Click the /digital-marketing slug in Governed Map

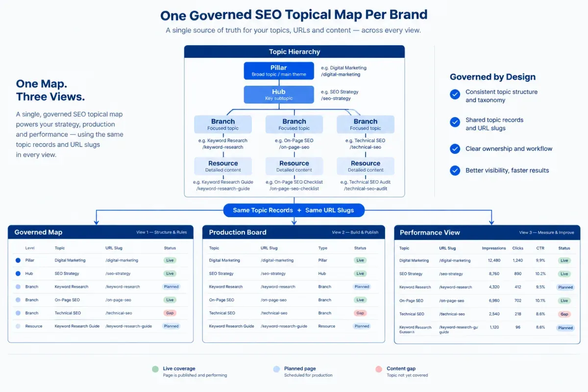tap(122, 260)
